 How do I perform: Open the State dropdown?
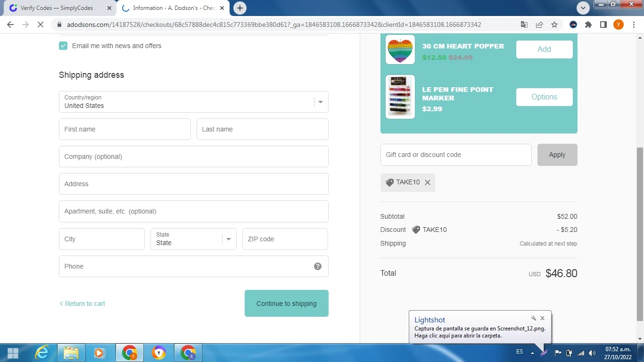[x=193, y=239]
